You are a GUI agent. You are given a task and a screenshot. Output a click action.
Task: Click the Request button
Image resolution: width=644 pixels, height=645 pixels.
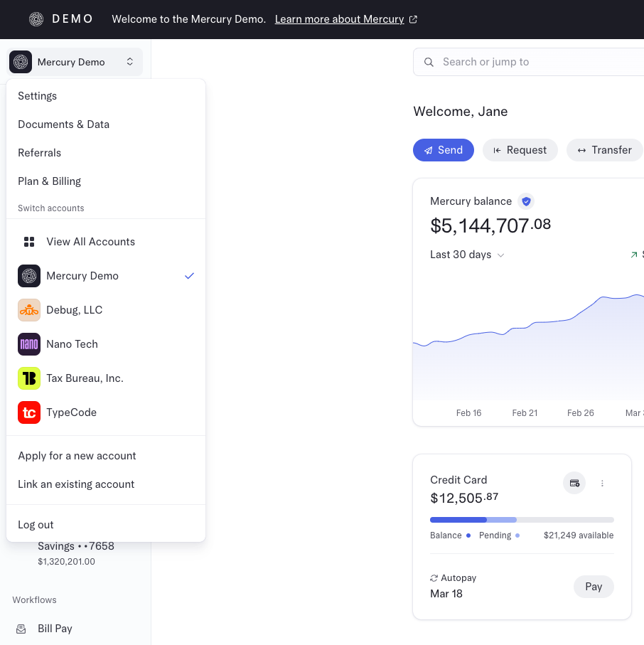pyautogui.click(x=520, y=150)
